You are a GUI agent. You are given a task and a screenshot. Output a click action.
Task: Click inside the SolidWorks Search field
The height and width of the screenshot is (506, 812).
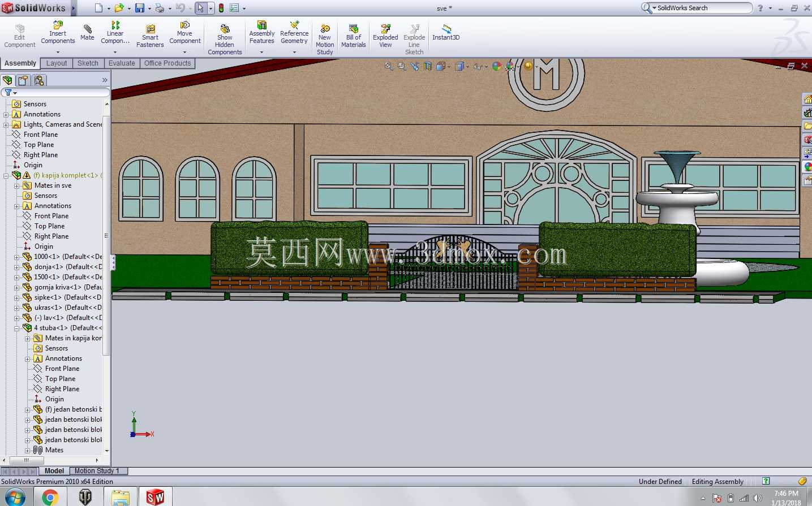point(702,8)
